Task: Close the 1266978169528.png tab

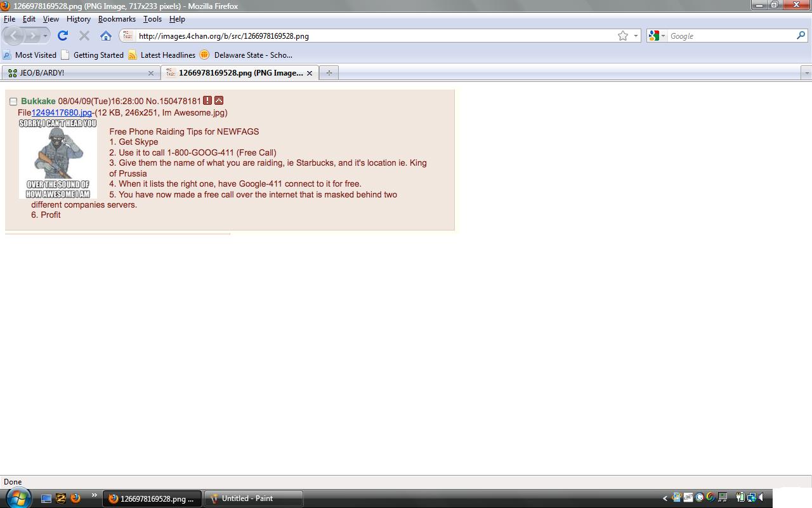Action: click(x=310, y=73)
